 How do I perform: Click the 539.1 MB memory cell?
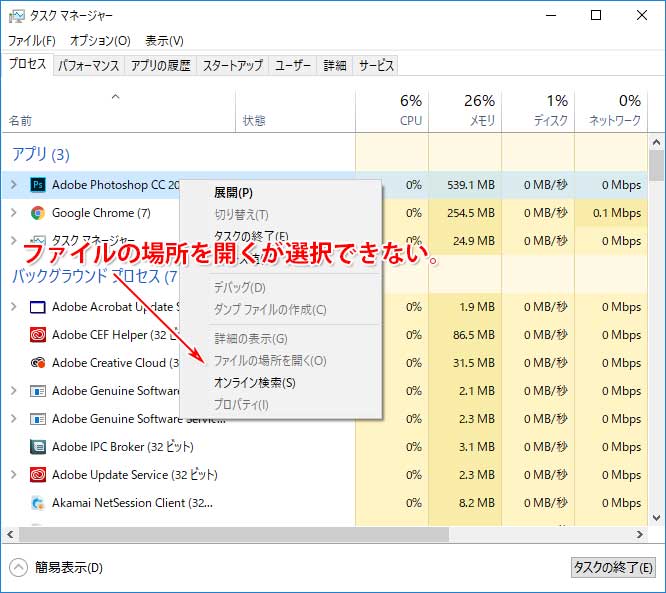pyautogui.click(x=465, y=185)
